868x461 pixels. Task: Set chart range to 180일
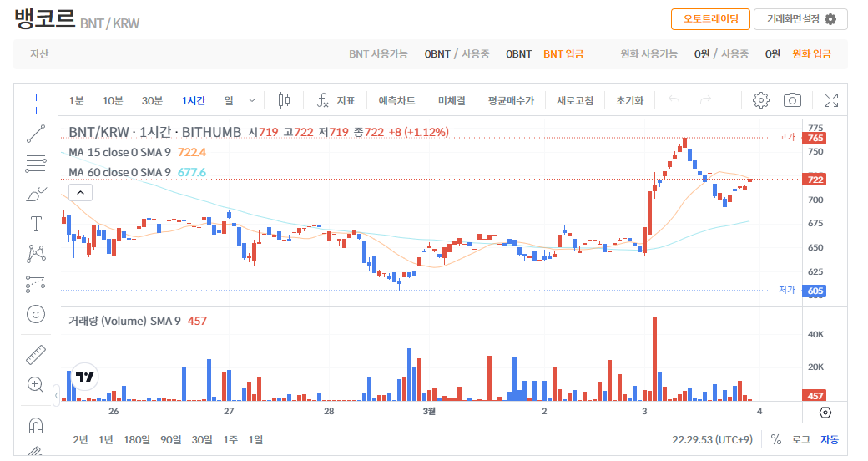[137, 439]
